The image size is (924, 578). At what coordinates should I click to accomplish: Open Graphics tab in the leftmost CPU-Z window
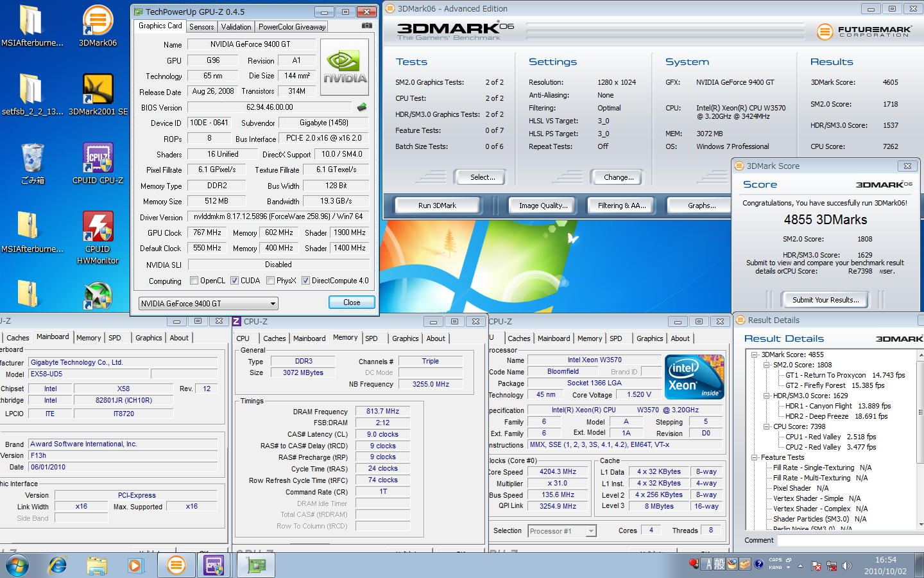coord(149,338)
